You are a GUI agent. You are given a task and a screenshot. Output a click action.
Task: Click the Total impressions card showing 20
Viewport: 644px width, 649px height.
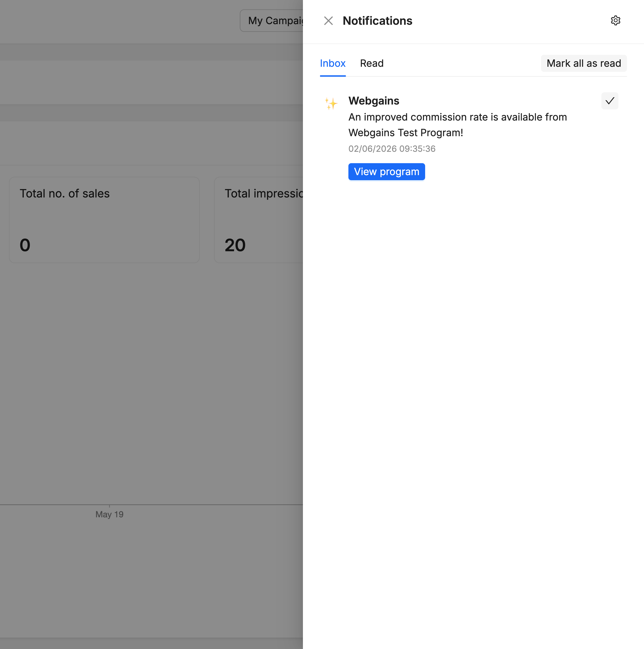point(259,220)
